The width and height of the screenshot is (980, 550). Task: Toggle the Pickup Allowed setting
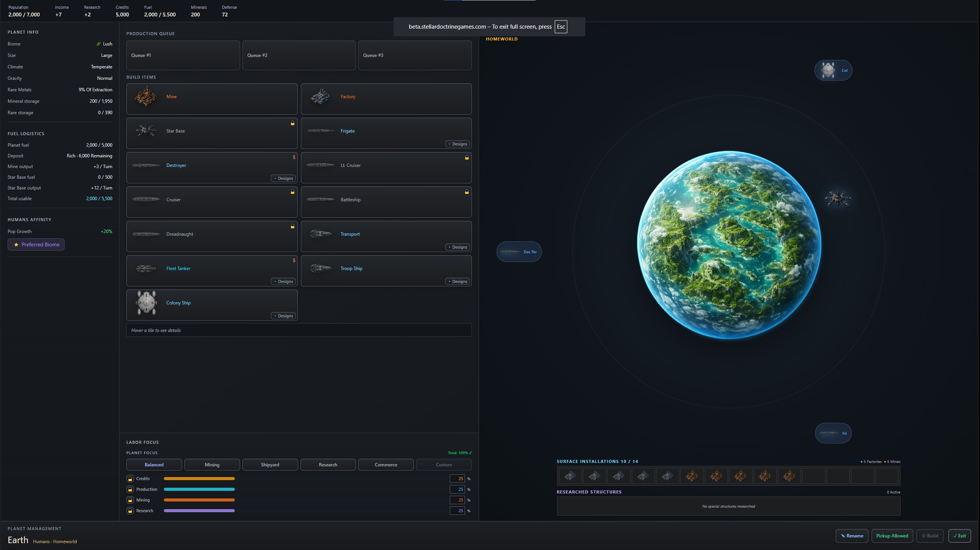(892, 536)
